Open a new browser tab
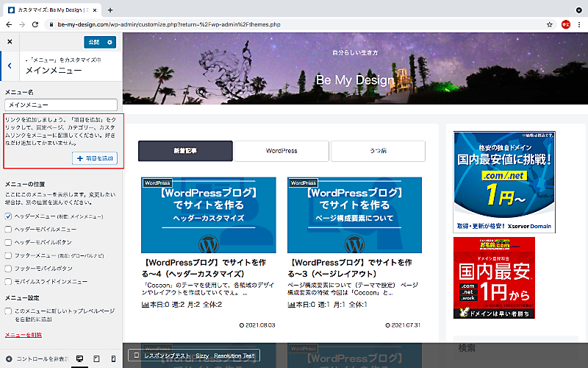 click(x=110, y=10)
